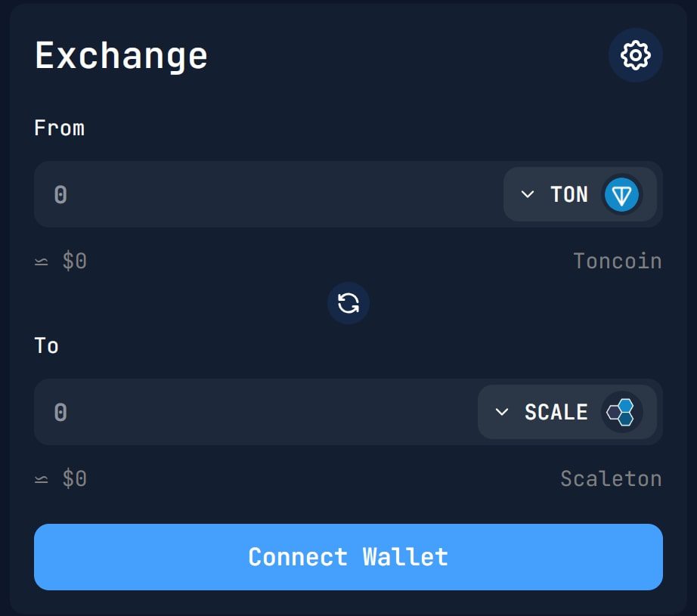697x616 pixels.
Task: Click the Scaleton token name text
Action: point(612,478)
